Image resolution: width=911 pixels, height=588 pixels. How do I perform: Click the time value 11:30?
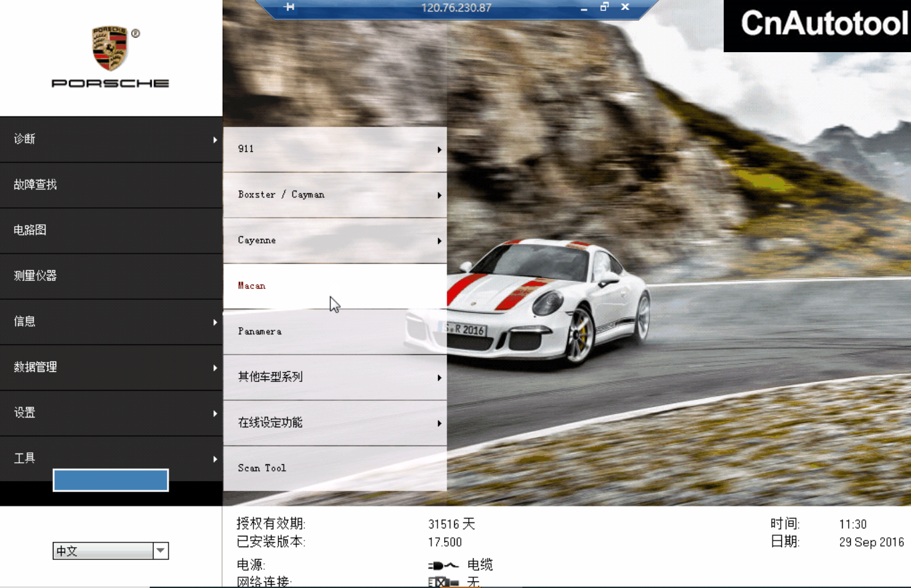click(853, 524)
